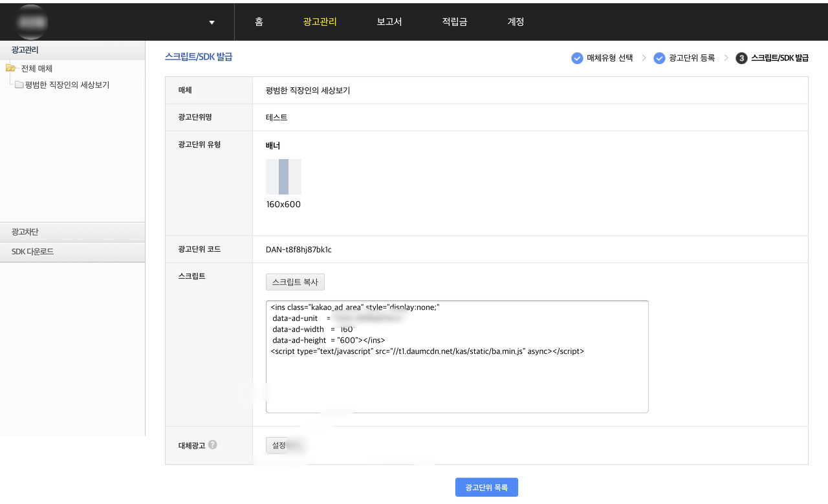
Task: Click the 광고단위 유형 row label
Action: [x=199, y=144]
